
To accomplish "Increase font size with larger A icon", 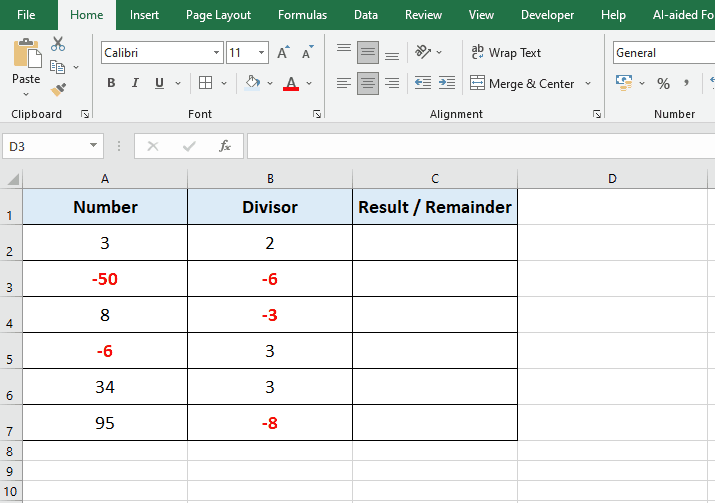I will click(283, 52).
